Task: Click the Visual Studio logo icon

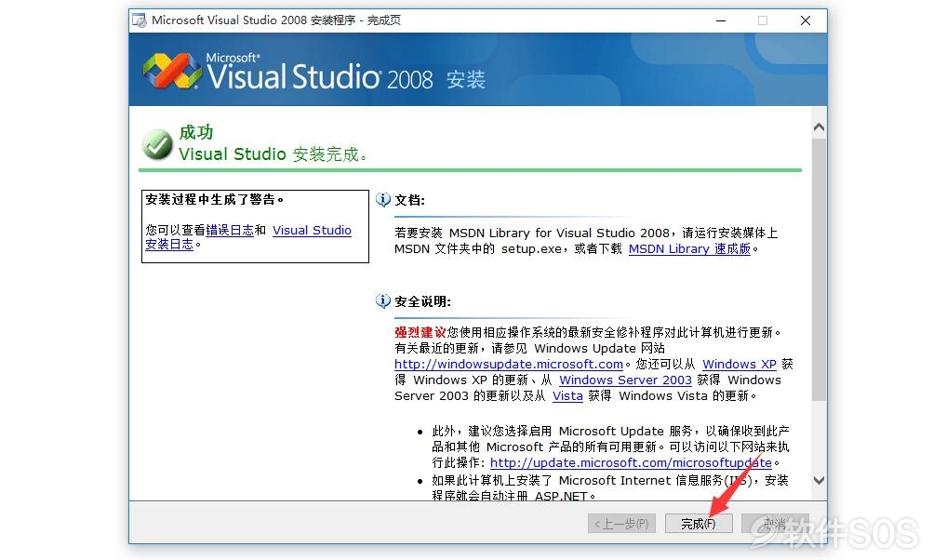Action: point(172,71)
